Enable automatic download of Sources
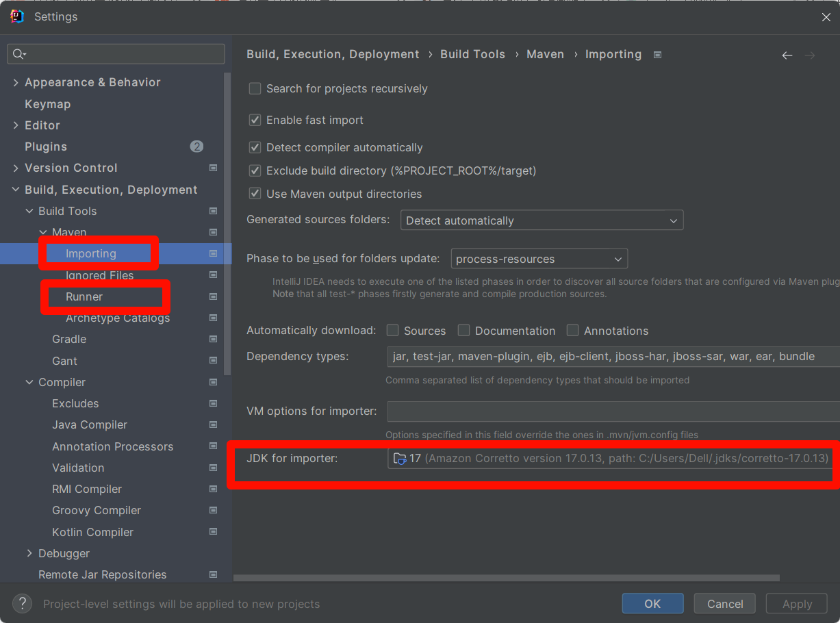 pyautogui.click(x=393, y=331)
